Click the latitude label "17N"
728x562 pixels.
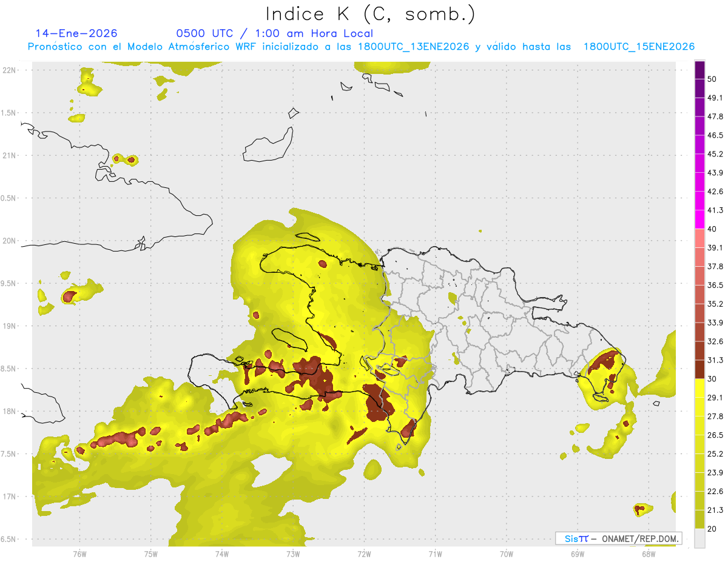click(10, 497)
